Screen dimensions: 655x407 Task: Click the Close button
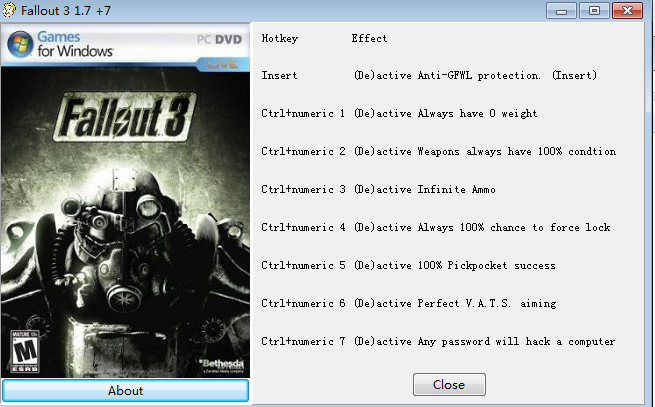tap(449, 384)
